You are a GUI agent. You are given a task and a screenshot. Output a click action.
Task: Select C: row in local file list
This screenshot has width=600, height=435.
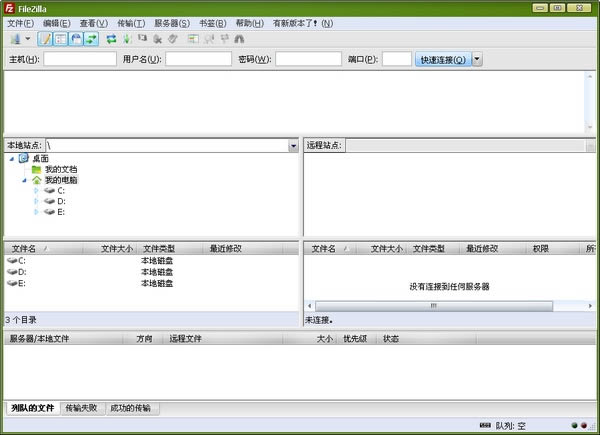151,261
